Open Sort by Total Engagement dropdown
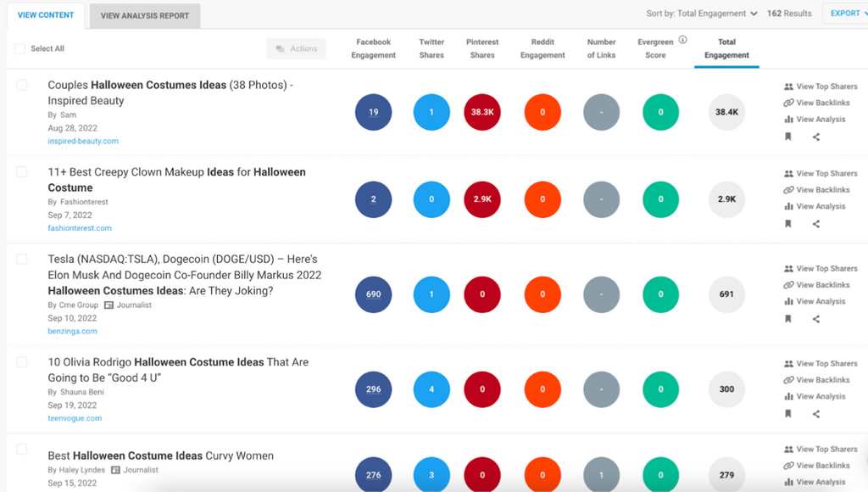868x492 pixels. point(702,14)
